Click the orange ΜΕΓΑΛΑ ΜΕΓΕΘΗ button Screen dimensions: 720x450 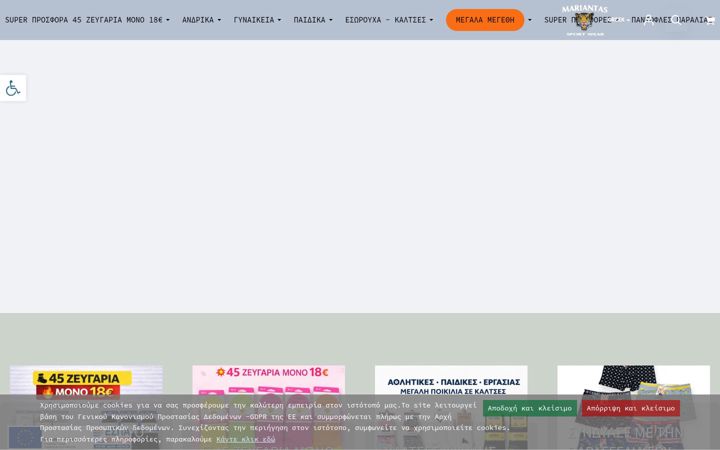(485, 20)
